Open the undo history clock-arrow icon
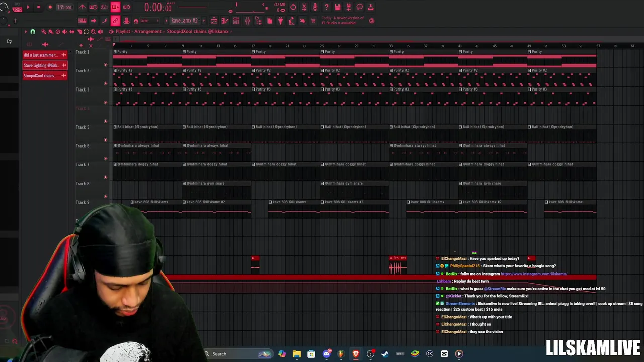The image size is (644, 362). tap(293, 7)
